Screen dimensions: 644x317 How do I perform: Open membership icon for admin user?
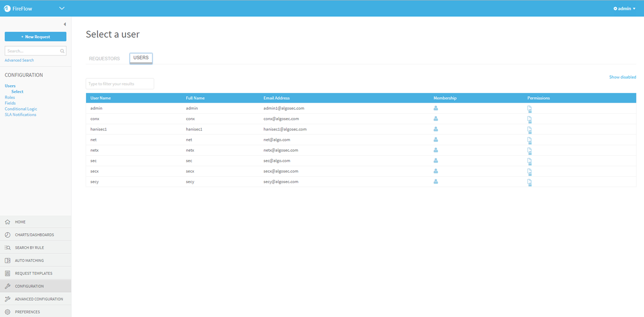(x=435, y=108)
